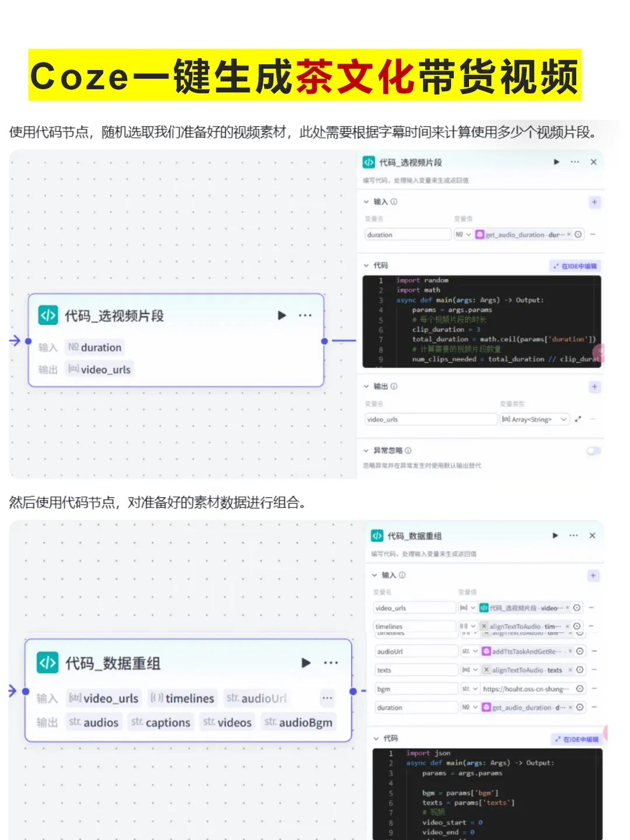The image size is (630, 840).
Task: Click the texts variable name field
Action: coord(416,670)
